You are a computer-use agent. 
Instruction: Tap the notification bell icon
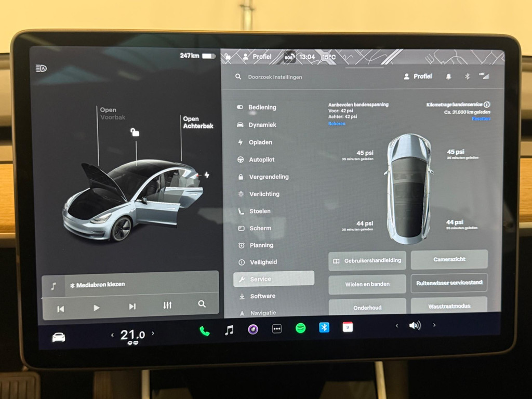click(x=448, y=76)
